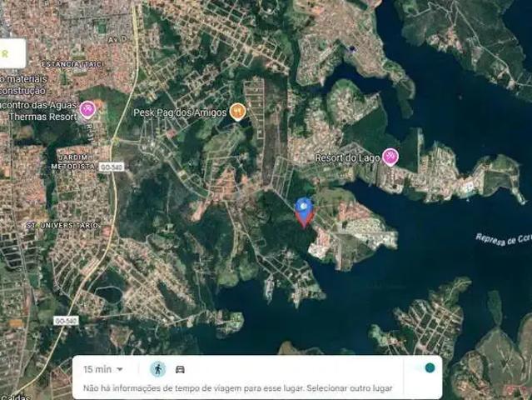The width and height of the screenshot is (532, 400).
Task: Click the white card at the top-left edge
Action: [12, 53]
